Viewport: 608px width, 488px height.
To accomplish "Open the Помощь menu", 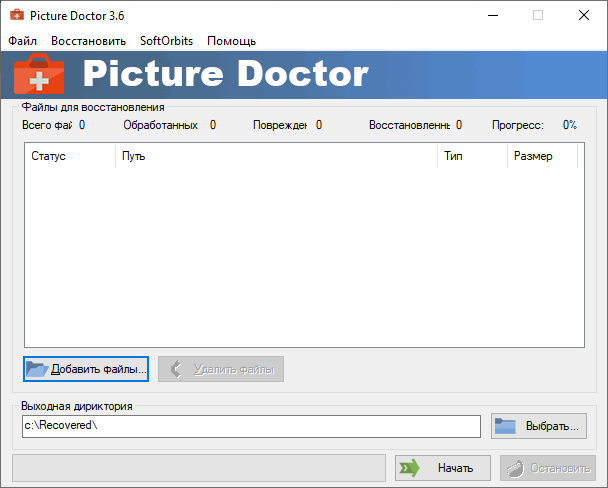I will (231, 41).
